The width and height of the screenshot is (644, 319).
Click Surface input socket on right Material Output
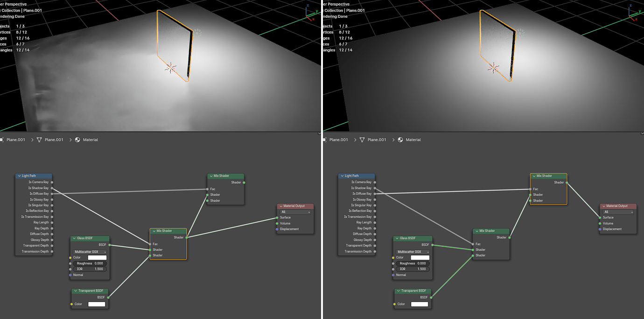click(600, 217)
